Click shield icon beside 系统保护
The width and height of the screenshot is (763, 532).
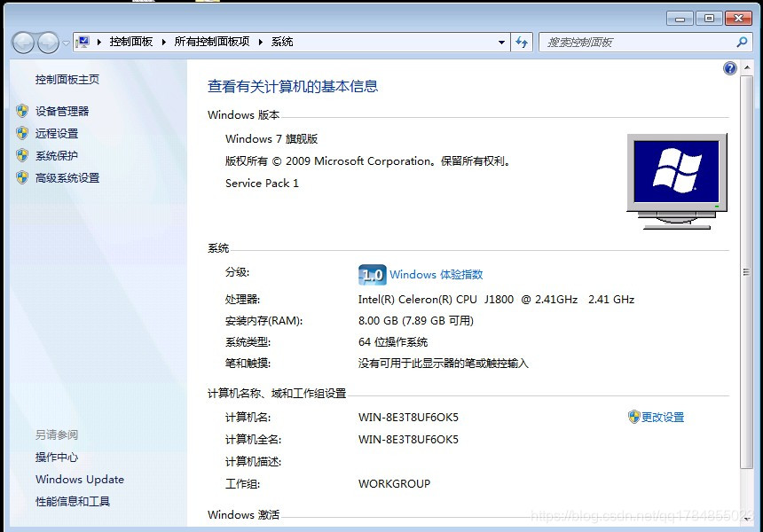click(x=22, y=155)
